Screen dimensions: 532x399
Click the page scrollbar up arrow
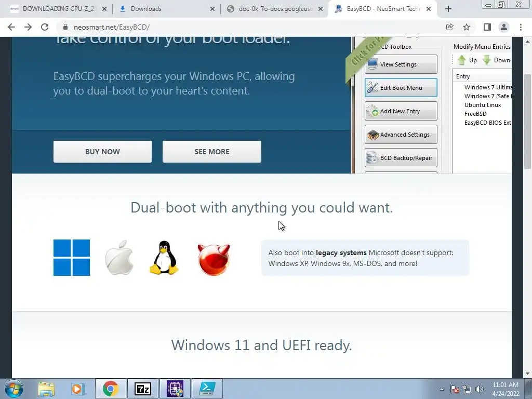tap(527, 42)
